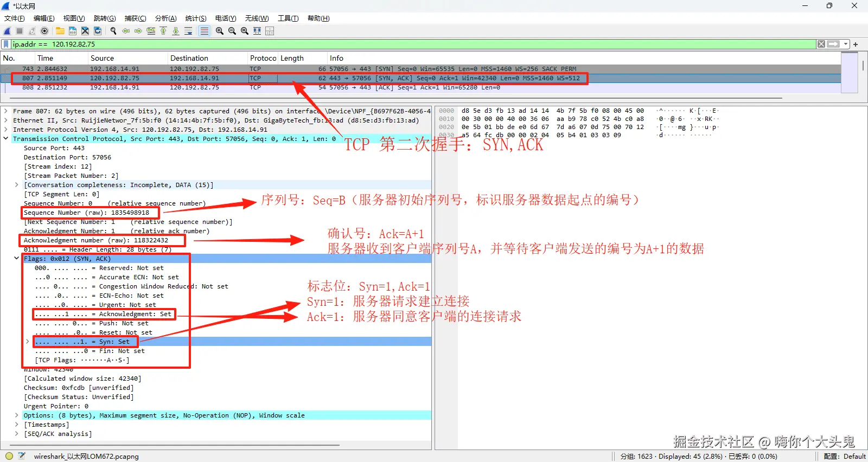Go back in packet history arrow
868x462 pixels.
tap(126, 31)
